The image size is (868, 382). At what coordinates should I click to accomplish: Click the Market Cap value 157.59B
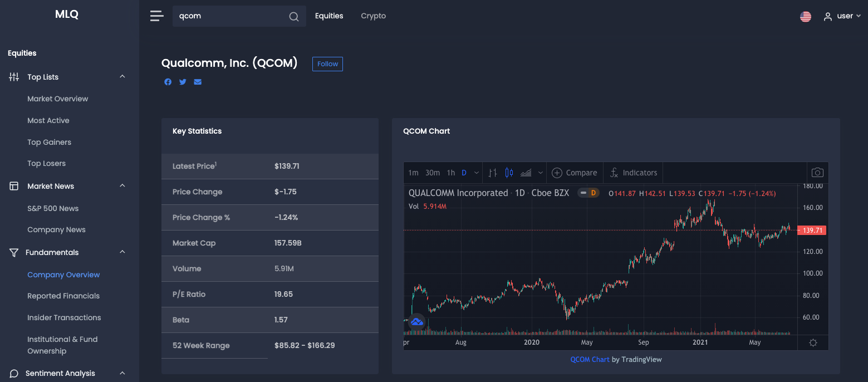pyautogui.click(x=288, y=243)
